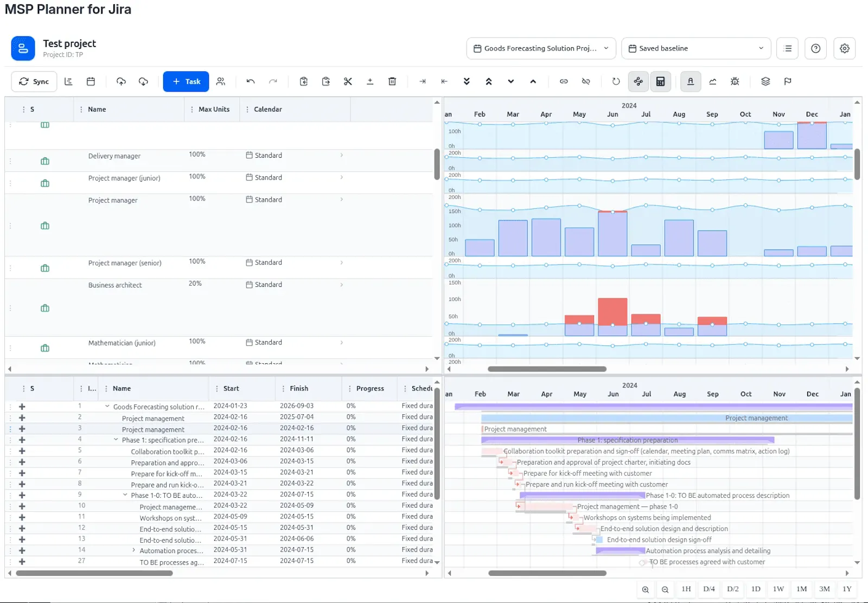
Task: Zoom in the Gantt timeline
Action: [646, 589]
